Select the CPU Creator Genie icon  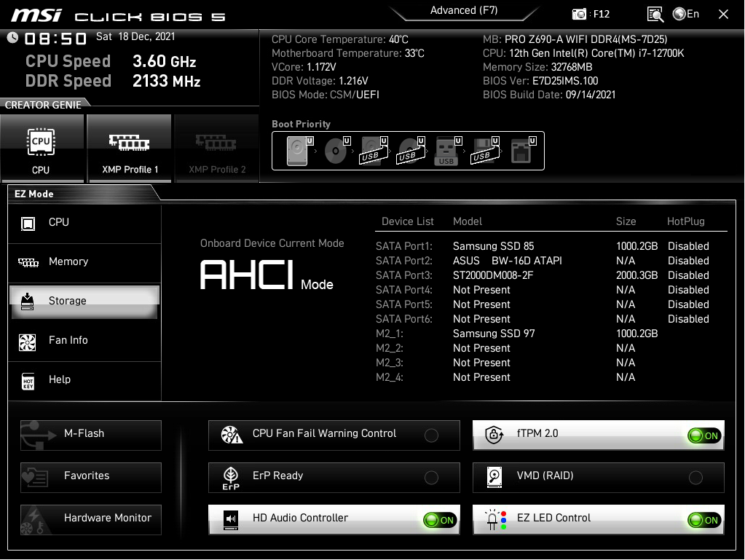42,149
